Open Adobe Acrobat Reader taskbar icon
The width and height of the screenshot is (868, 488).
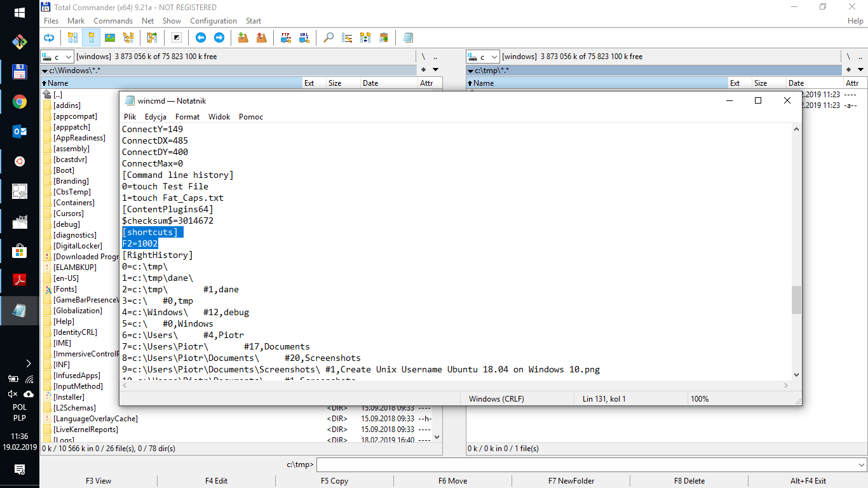coord(20,280)
